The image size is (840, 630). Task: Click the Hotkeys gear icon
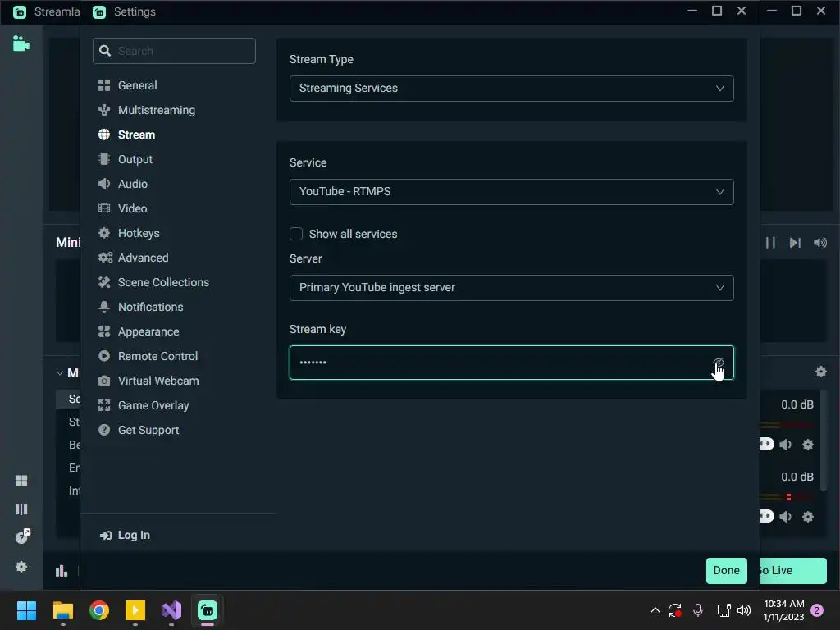tap(104, 234)
